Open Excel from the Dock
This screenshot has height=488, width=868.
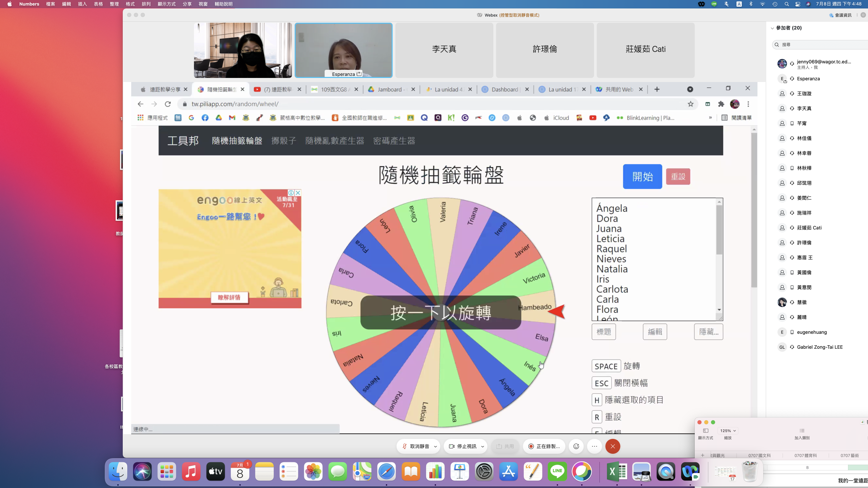(617, 471)
